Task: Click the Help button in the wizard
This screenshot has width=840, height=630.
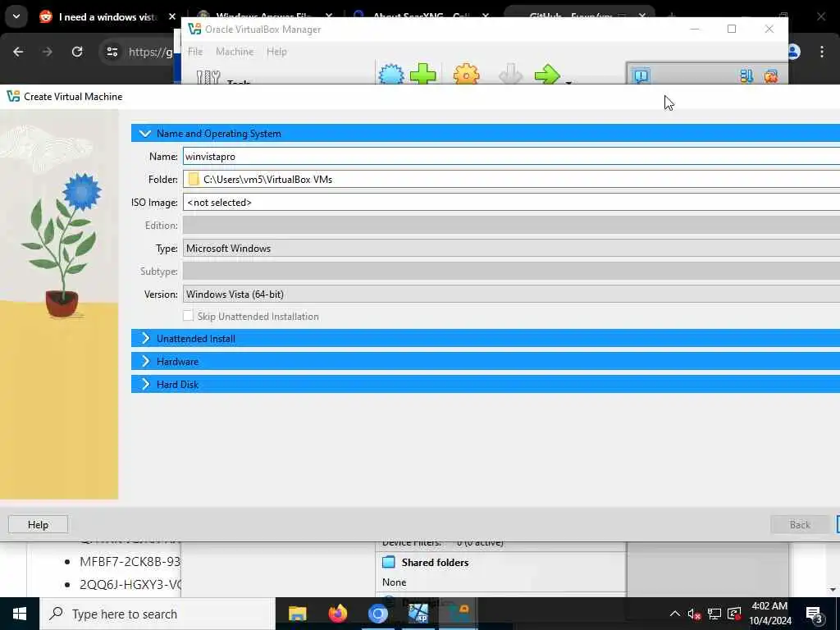Action: 38,524
